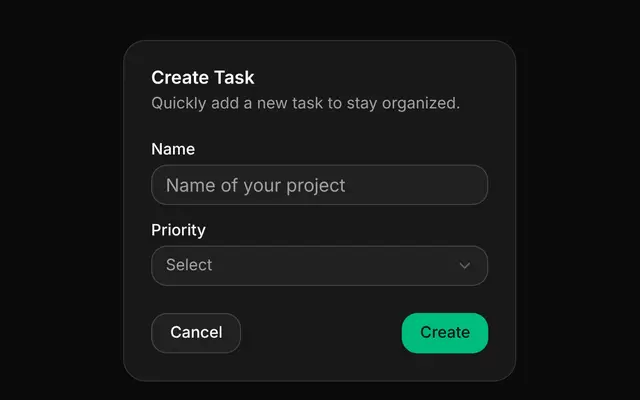This screenshot has height=400, width=640.
Task: Open the Priority Select dropdown
Action: (x=320, y=266)
